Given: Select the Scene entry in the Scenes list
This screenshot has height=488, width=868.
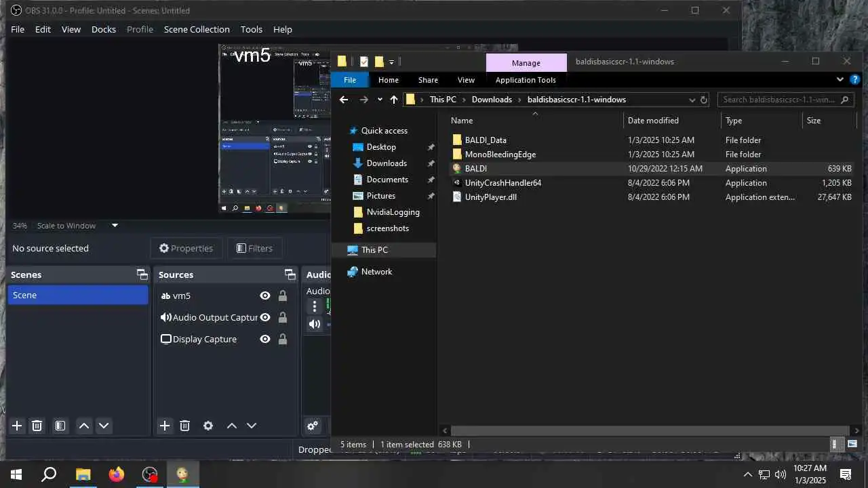Looking at the screenshot, I should (78, 295).
